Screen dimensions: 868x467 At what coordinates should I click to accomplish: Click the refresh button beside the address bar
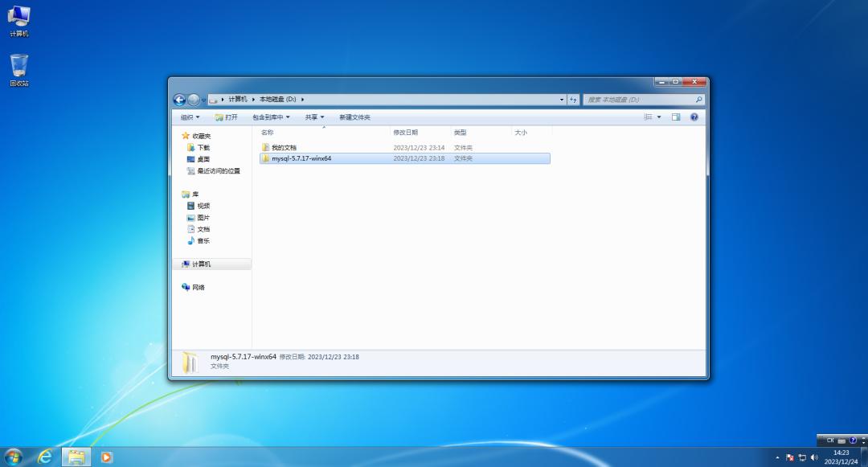573,100
